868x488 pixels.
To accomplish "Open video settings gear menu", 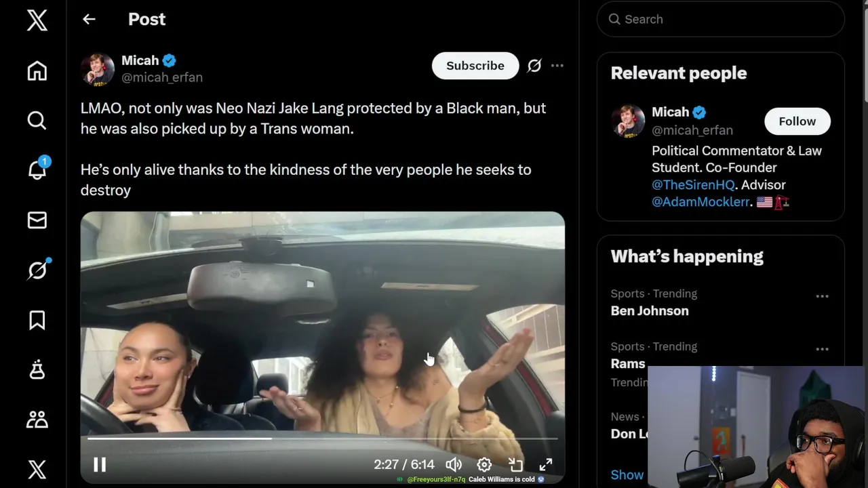I will [484, 464].
